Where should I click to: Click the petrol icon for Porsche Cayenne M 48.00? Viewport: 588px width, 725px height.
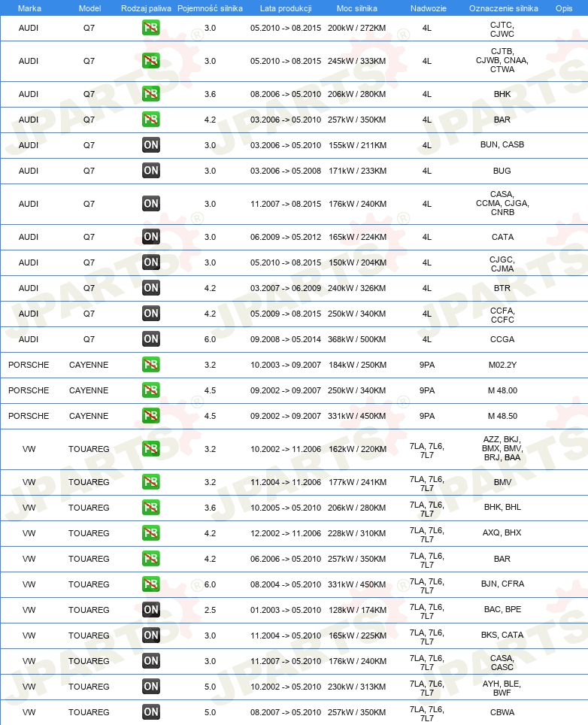click(x=150, y=390)
